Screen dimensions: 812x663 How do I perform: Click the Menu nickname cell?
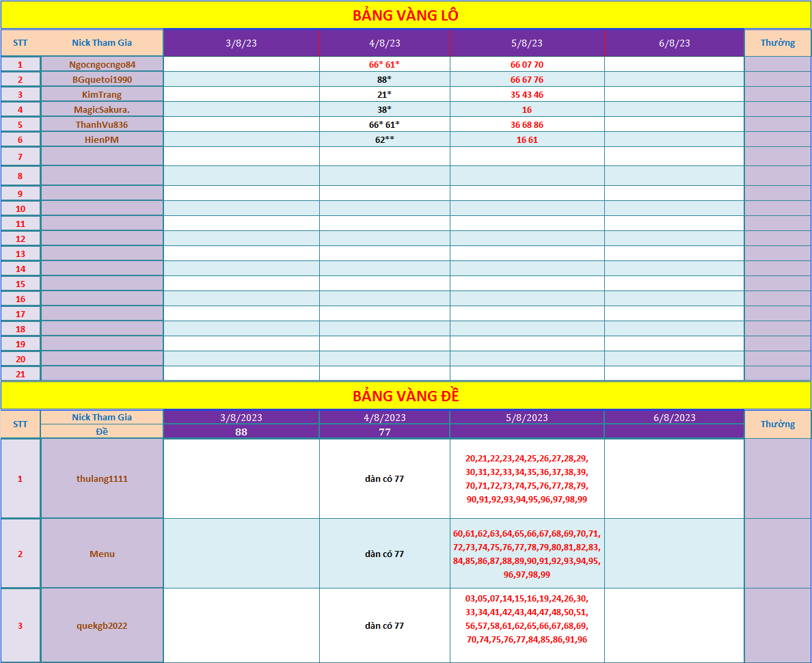pyautogui.click(x=102, y=554)
